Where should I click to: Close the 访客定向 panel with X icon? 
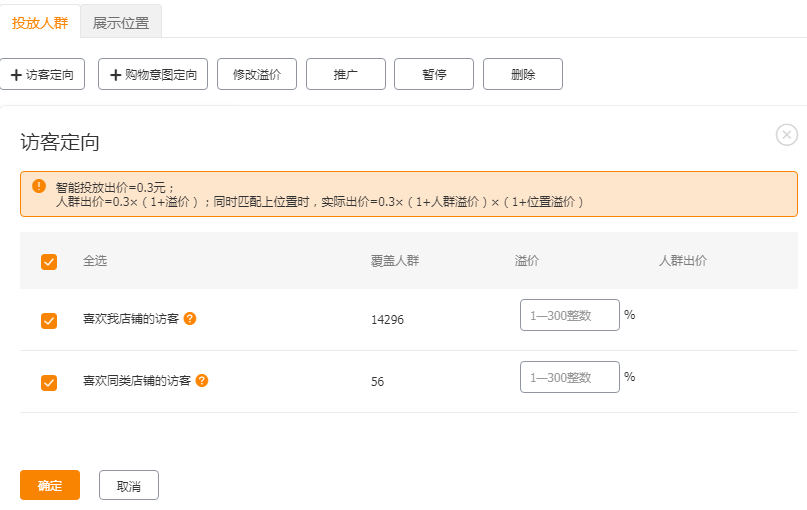click(786, 135)
